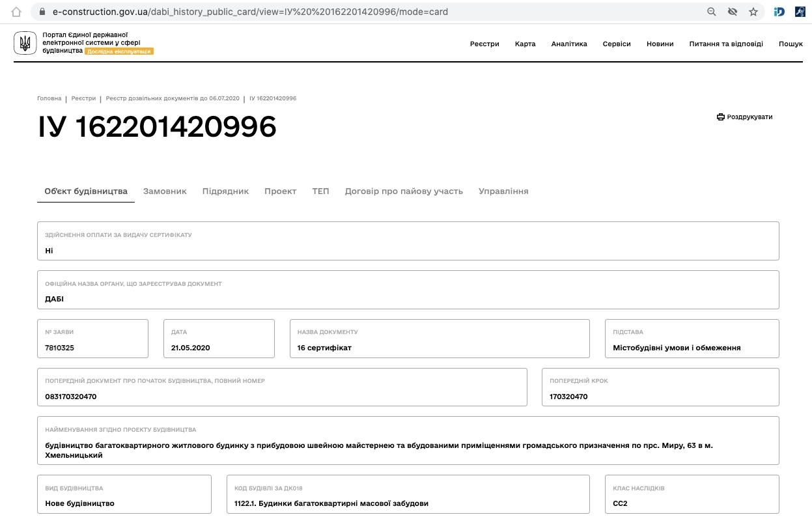Click building code 1122.1. Будинки багатоквартирні
The image size is (812, 532).
point(331,503)
